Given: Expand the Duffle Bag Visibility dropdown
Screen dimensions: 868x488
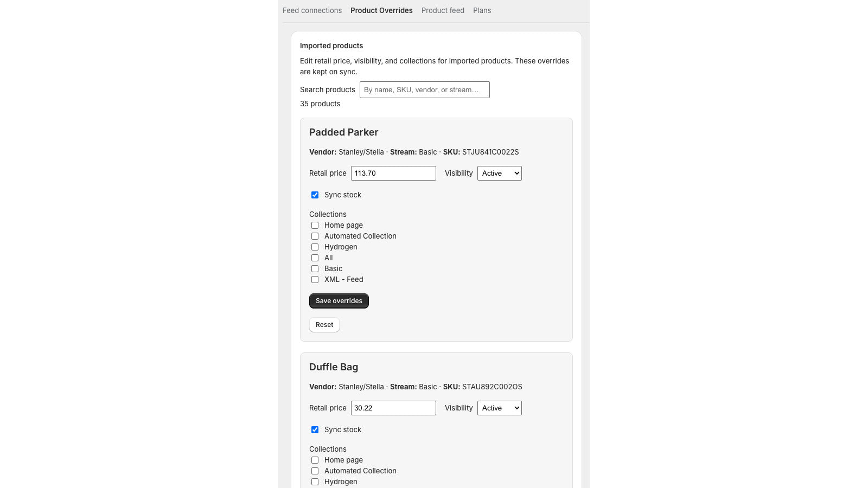Looking at the screenshot, I should click(499, 408).
